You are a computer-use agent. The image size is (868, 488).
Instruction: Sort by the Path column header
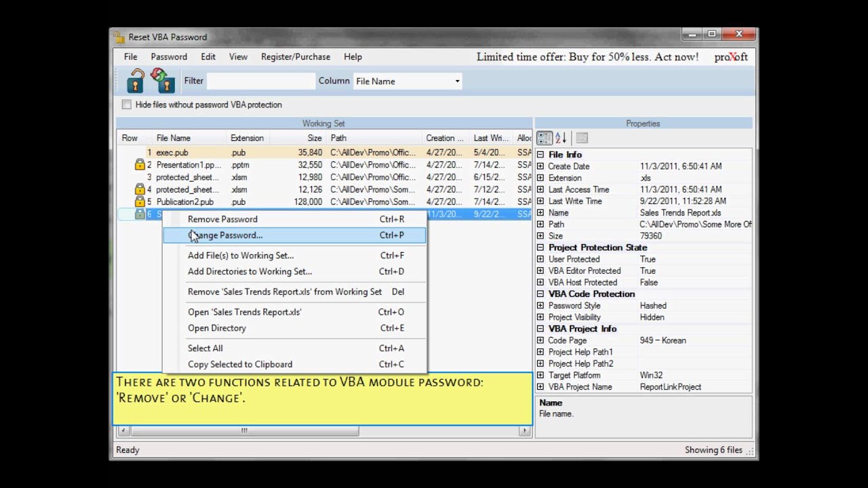374,138
